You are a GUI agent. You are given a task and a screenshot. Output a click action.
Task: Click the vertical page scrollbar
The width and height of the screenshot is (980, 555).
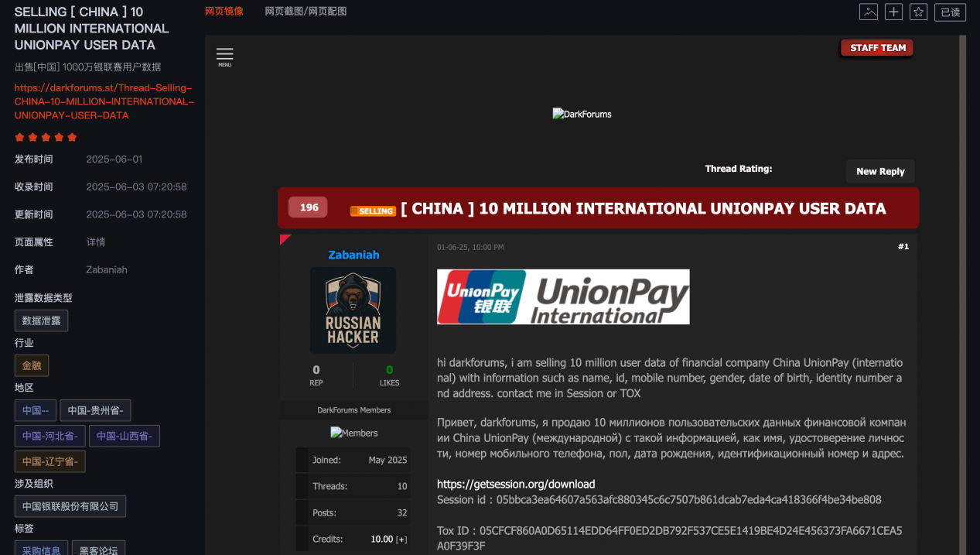[x=962, y=294]
